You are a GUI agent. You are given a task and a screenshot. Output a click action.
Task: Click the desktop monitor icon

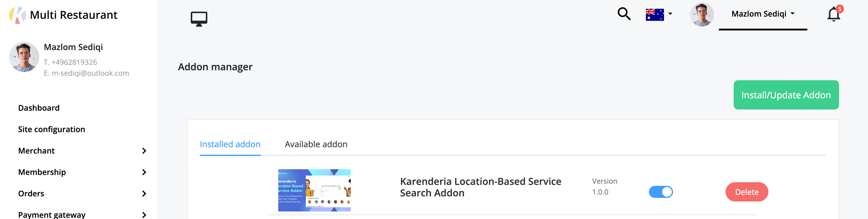coord(199,19)
